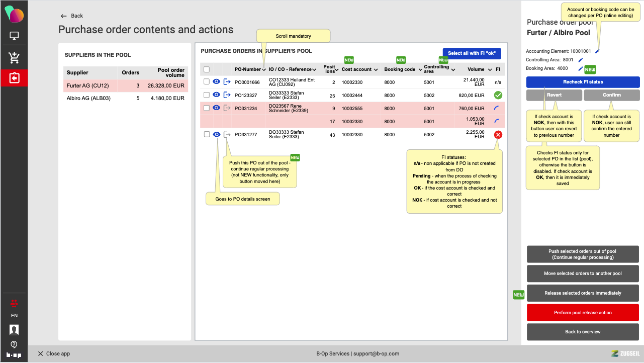Open the Volume column sort dropdown

(489, 70)
